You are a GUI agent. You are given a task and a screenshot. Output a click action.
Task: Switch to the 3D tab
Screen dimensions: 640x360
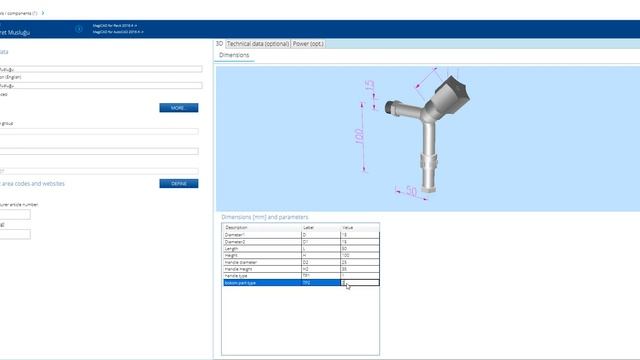pos(219,44)
